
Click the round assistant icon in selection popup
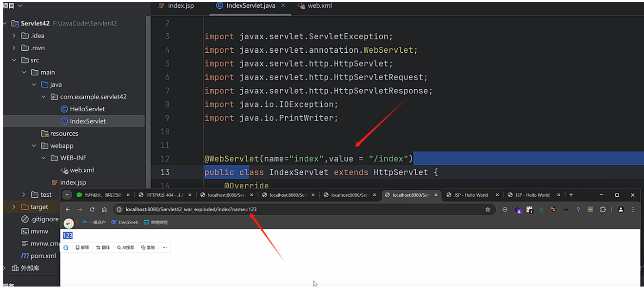tap(66, 247)
